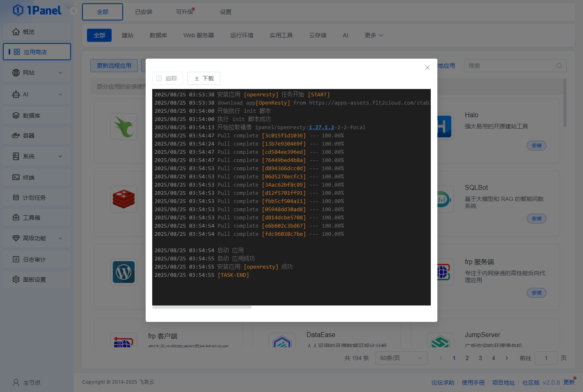Open 论坛求助 forum link

[x=443, y=383]
